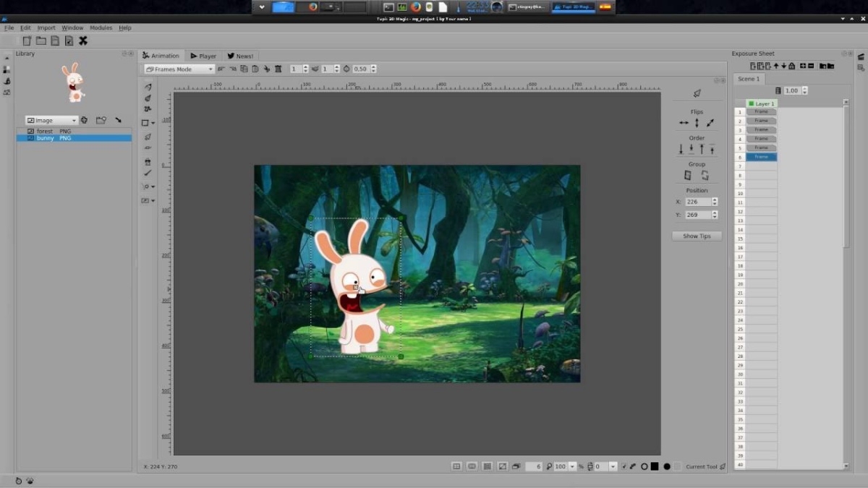Open the Edit menu
The height and width of the screenshot is (488, 868).
click(25, 27)
